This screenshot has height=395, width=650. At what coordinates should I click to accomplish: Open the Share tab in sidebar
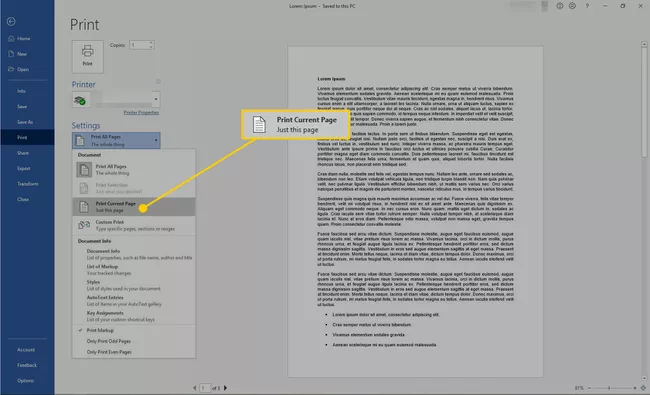tap(23, 153)
